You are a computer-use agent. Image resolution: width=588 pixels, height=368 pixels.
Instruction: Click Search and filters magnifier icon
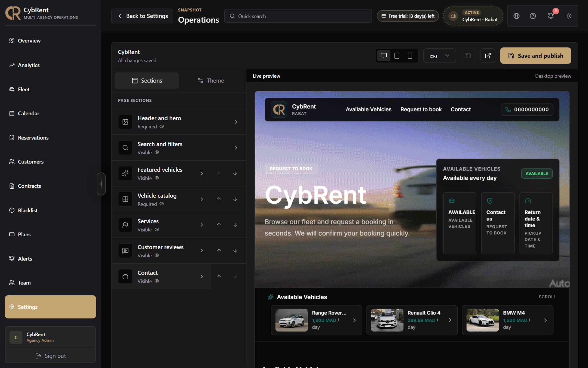(125, 147)
